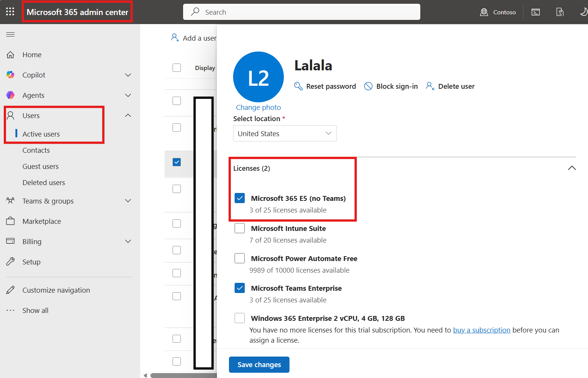Click the Copilot logo icon
Viewport: 588px width, 378px height.
(11, 75)
